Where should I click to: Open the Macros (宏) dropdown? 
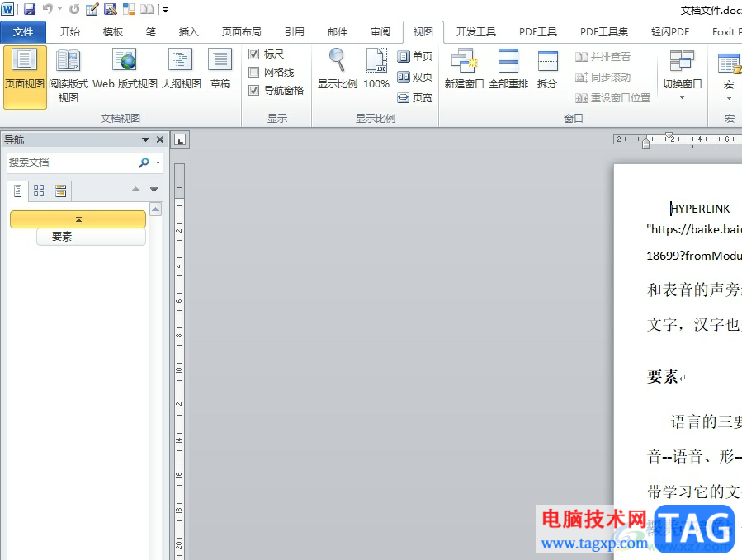coord(729,76)
